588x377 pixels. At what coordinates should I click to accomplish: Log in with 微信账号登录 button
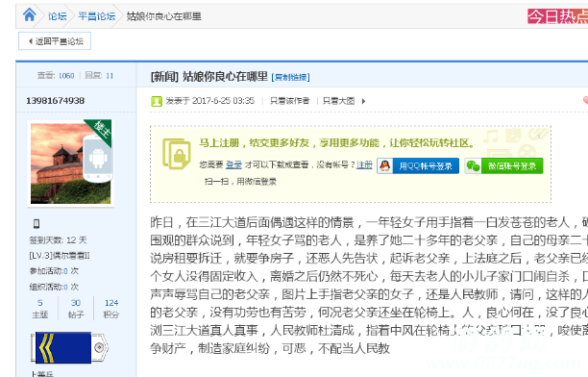(504, 166)
